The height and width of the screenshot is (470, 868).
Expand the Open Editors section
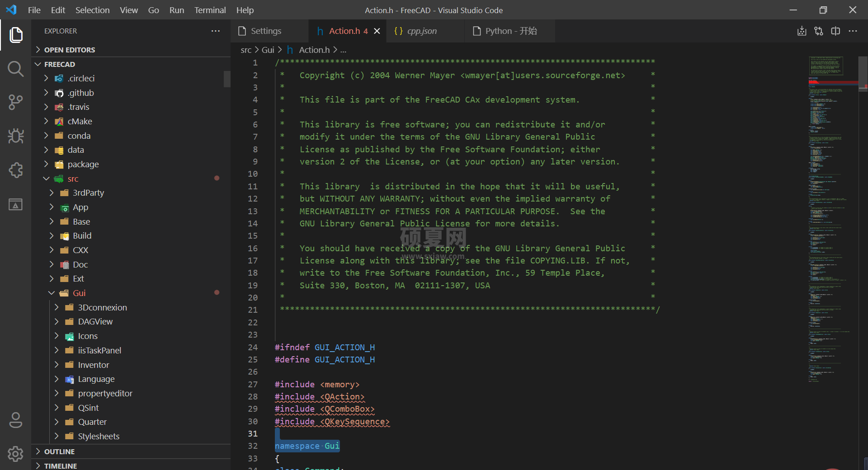[x=131, y=50]
